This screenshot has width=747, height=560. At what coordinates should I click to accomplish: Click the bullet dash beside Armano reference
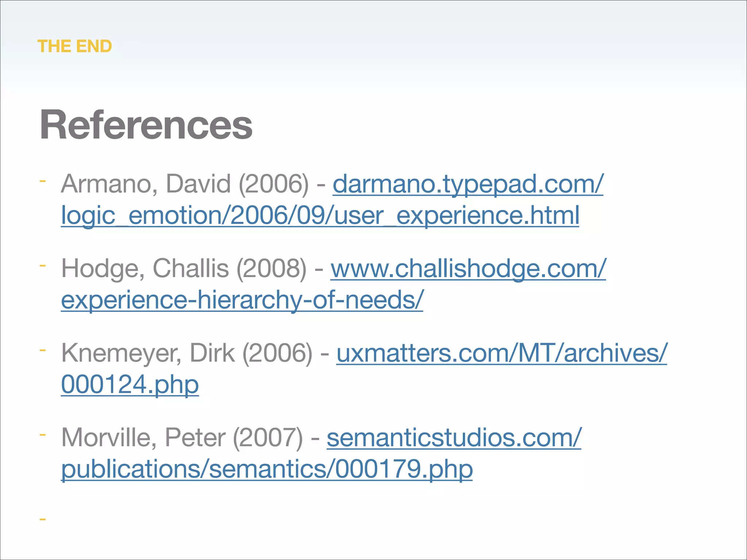pyautogui.click(x=43, y=181)
